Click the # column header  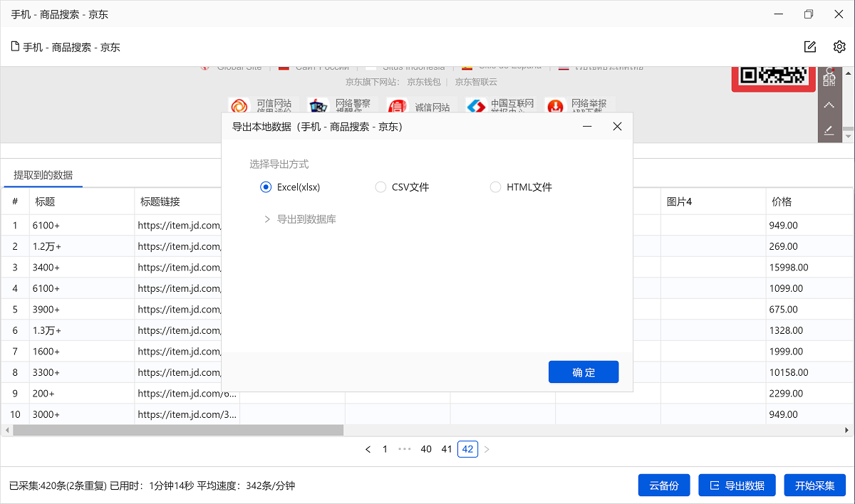coord(15,201)
